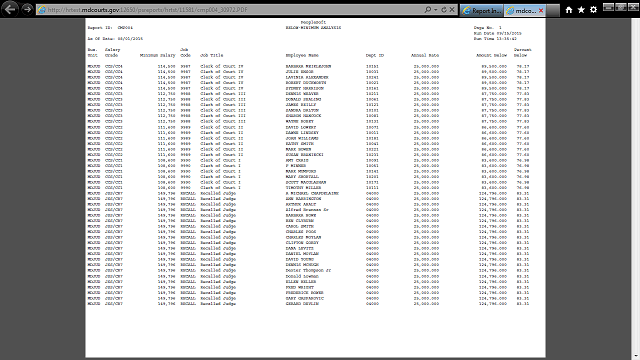Open the browser Home page icon

[569, 10]
